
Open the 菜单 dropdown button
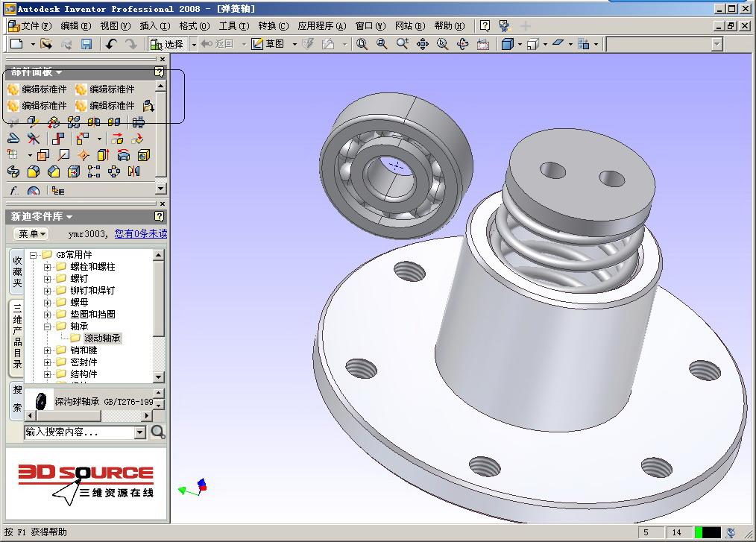pyautogui.click(x=32, y=234)
